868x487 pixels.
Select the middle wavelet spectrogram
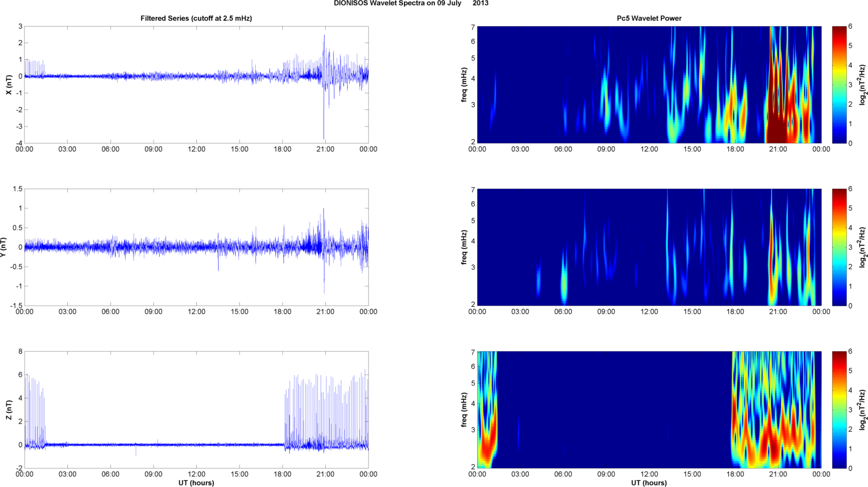coord(649,247)
